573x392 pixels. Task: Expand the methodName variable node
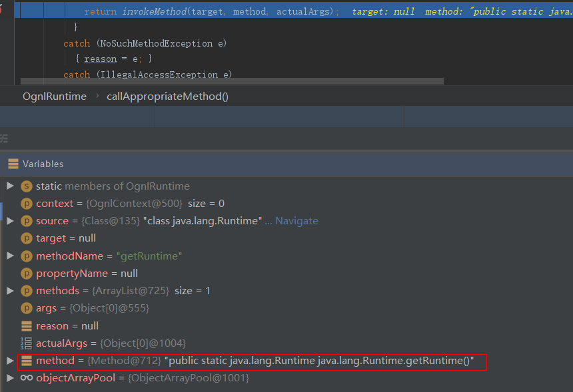point(10,256)
